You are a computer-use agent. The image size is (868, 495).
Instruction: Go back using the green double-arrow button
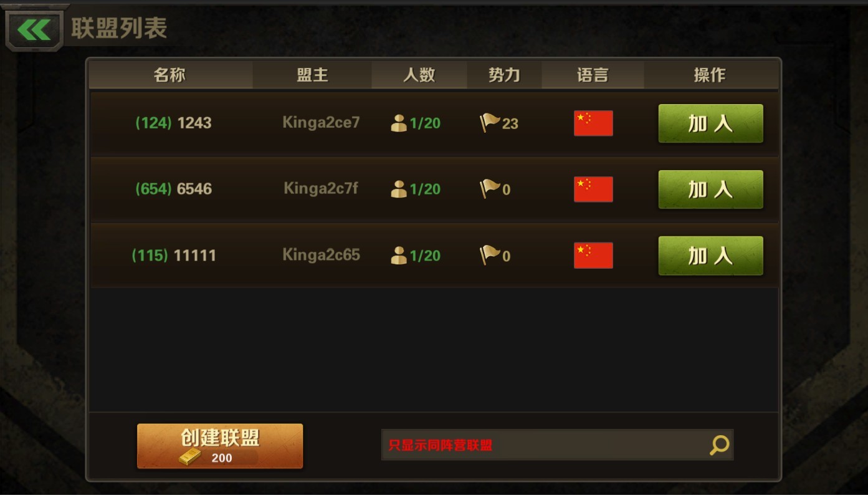coord(34,29)
